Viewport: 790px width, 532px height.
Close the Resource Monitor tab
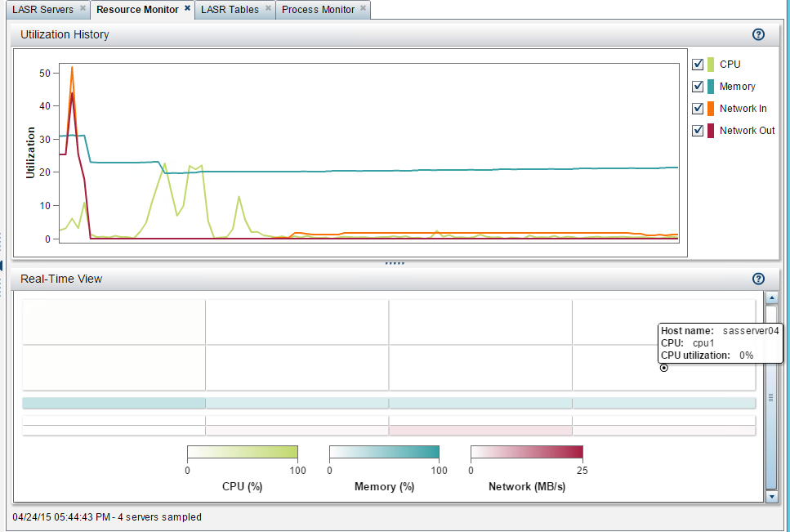(x=187, y=8)
